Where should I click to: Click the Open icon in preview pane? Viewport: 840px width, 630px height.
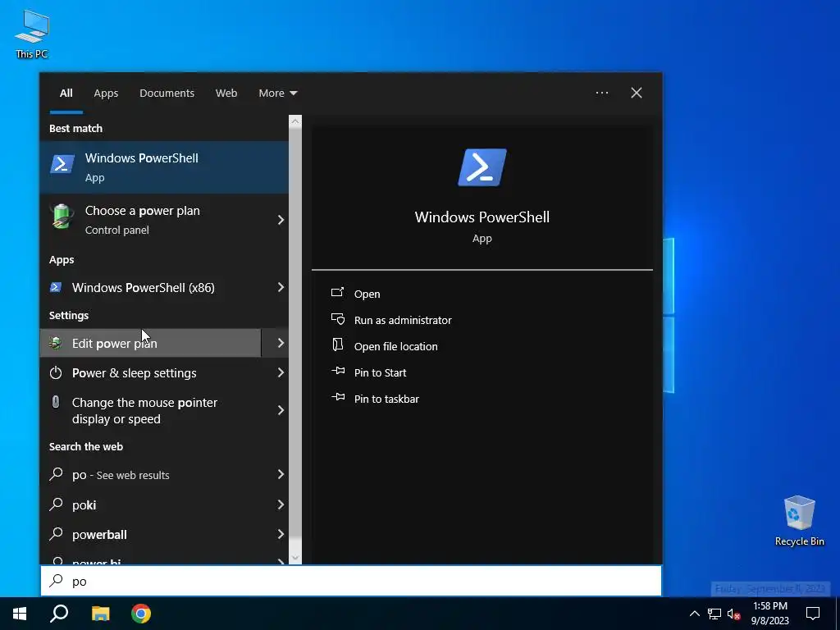pyautogui.click(x=337, y=293)
